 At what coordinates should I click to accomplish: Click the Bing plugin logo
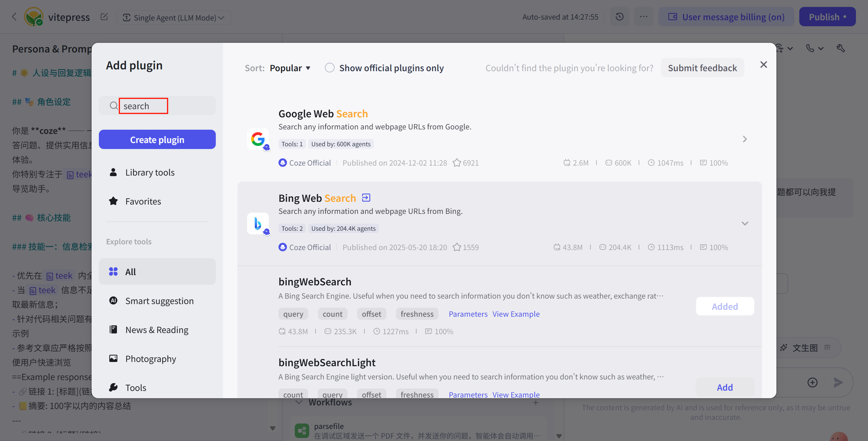click(x=258, y=223)
